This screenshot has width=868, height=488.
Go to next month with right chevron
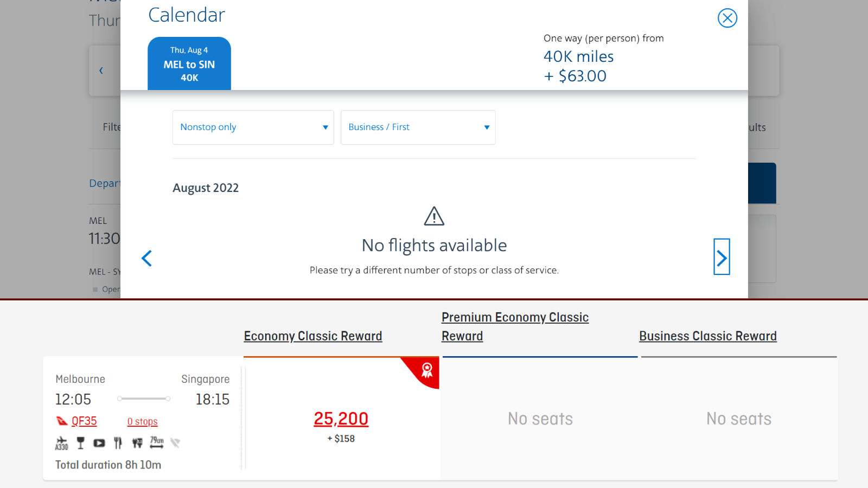722,257
